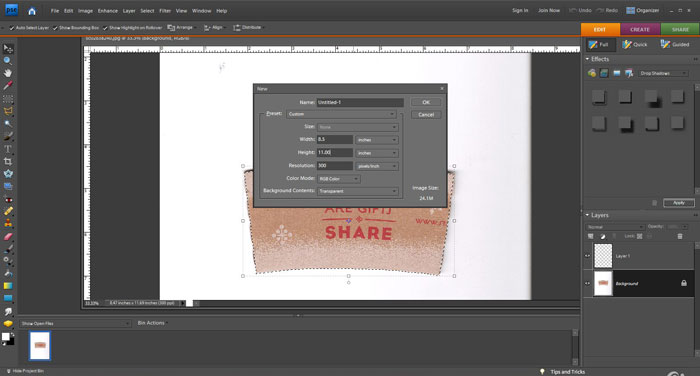Select the Clone Stamp tool
This screenshot has width=700, height=376.
(x=8, y=224)
